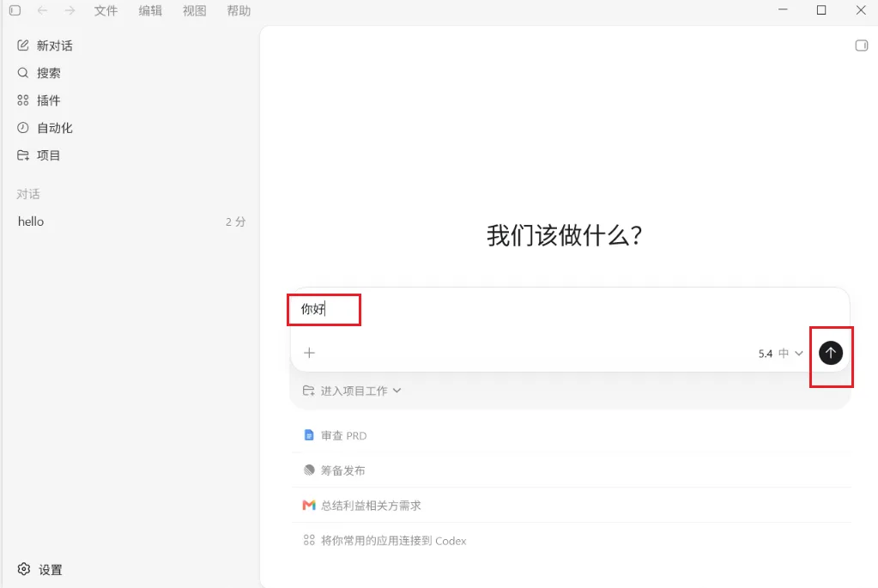Select the 总结利益相关方需求 suggestion
The image size is (878, 588).
[571, 505]
